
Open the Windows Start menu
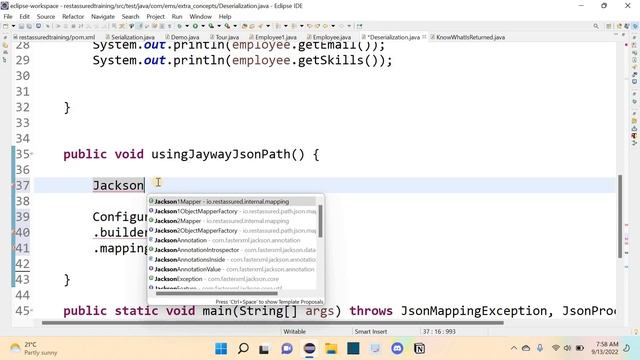tap(221, 349)
